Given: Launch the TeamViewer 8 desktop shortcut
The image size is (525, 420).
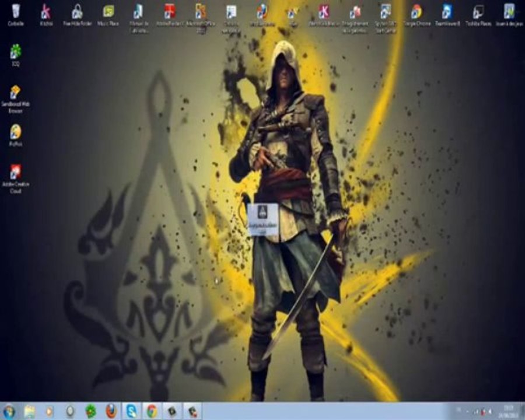Looking at the screenshot, I should [x=447, y=15].
